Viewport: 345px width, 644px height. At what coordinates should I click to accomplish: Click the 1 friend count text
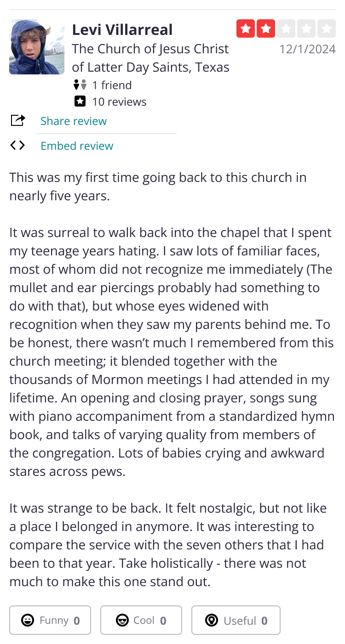(112, 85)
